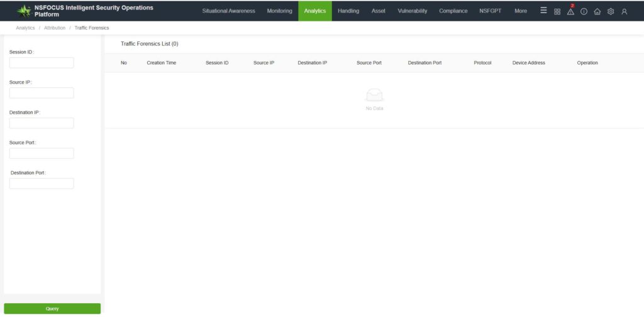Focus the Session ID input field

42,63
